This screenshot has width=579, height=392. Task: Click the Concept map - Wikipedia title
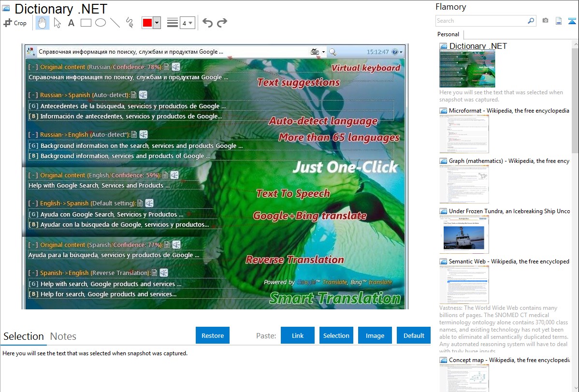(x=509, y=360)
